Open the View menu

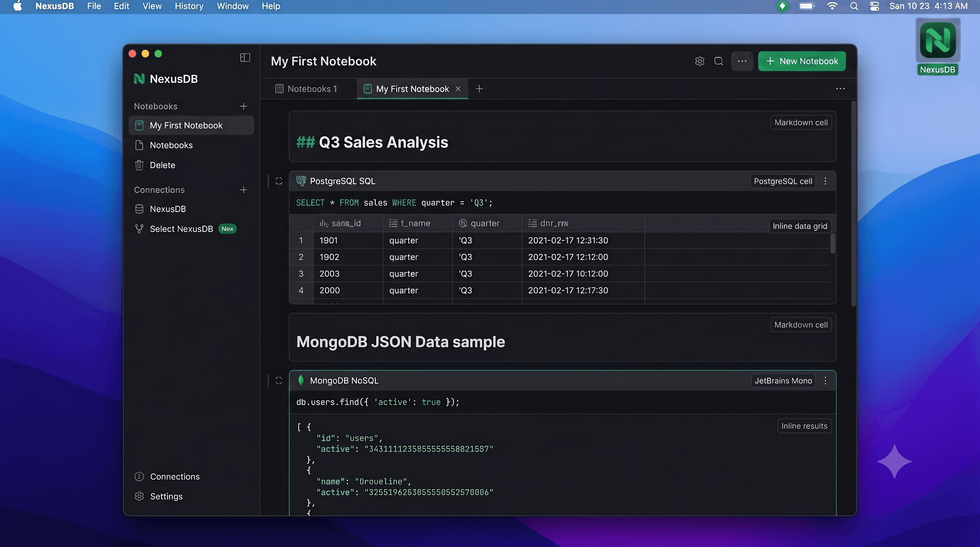point(152,6)
